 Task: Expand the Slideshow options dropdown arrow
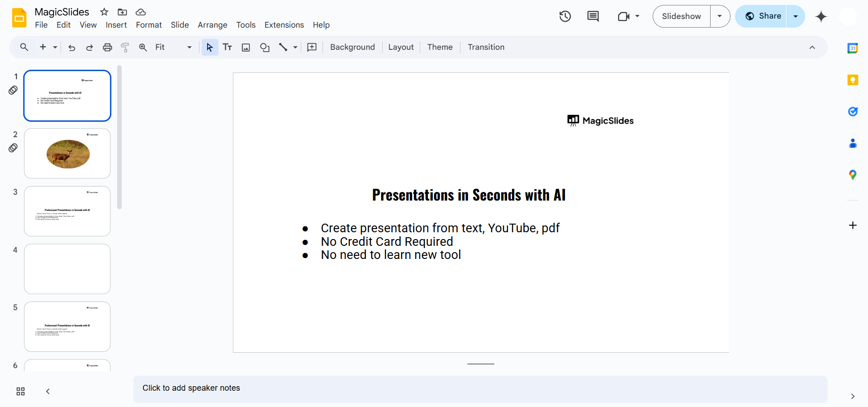click(x=720, y=16)
